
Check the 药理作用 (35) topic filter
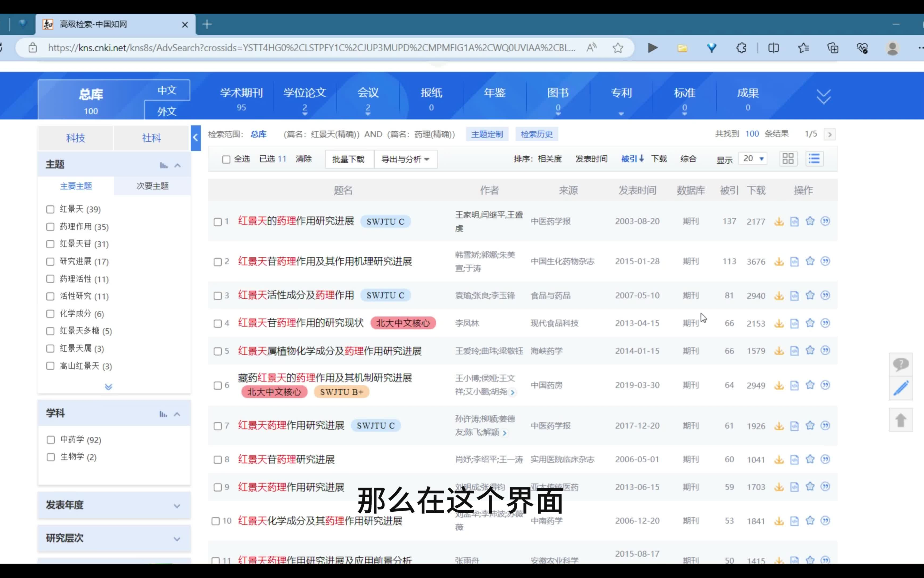point(50,227)
